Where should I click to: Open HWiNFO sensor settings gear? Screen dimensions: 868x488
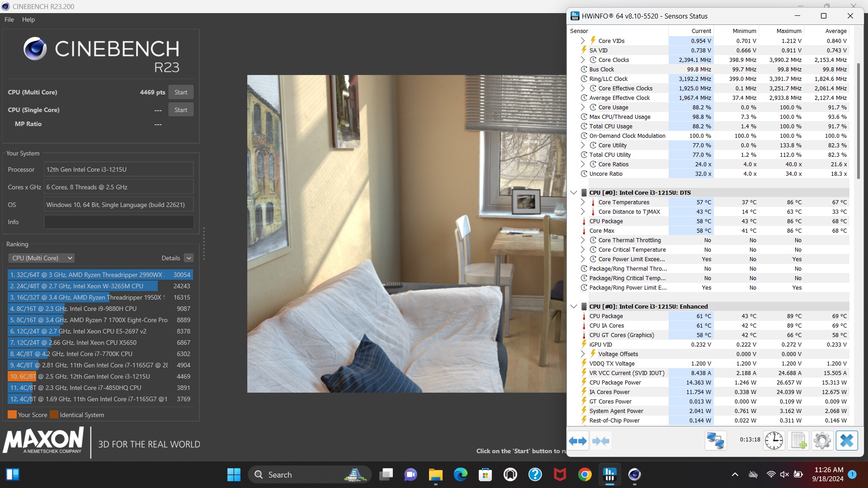tap(822, 441)
